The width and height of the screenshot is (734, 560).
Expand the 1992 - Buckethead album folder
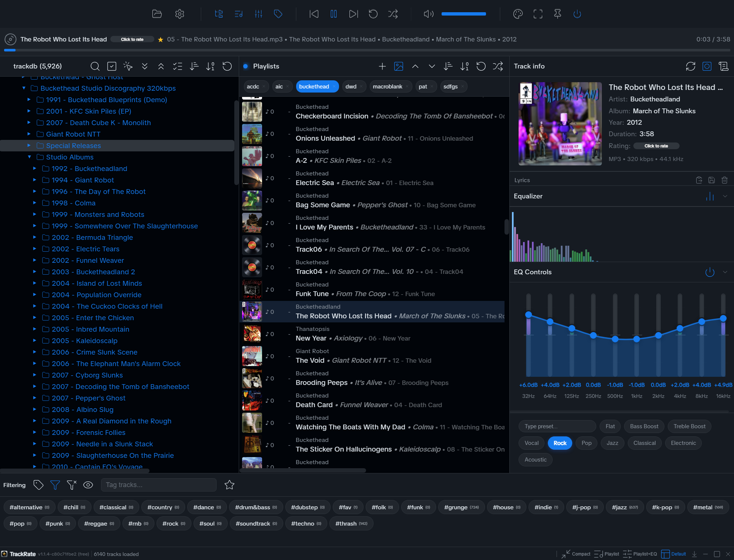pyautogui.click(x=35, y=168)
